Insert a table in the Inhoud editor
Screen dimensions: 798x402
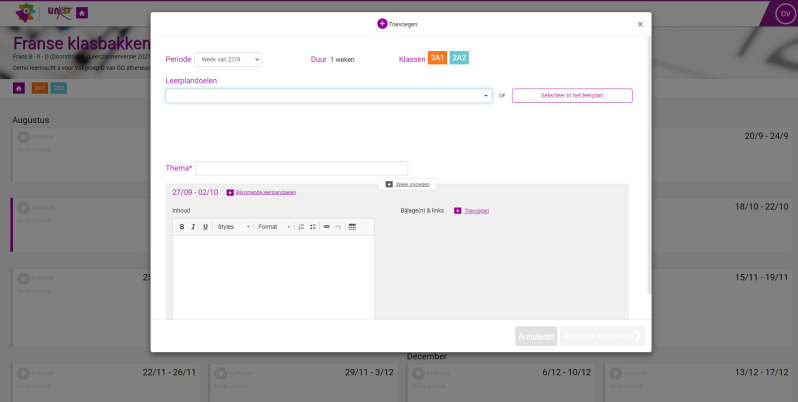coord(352,227)
